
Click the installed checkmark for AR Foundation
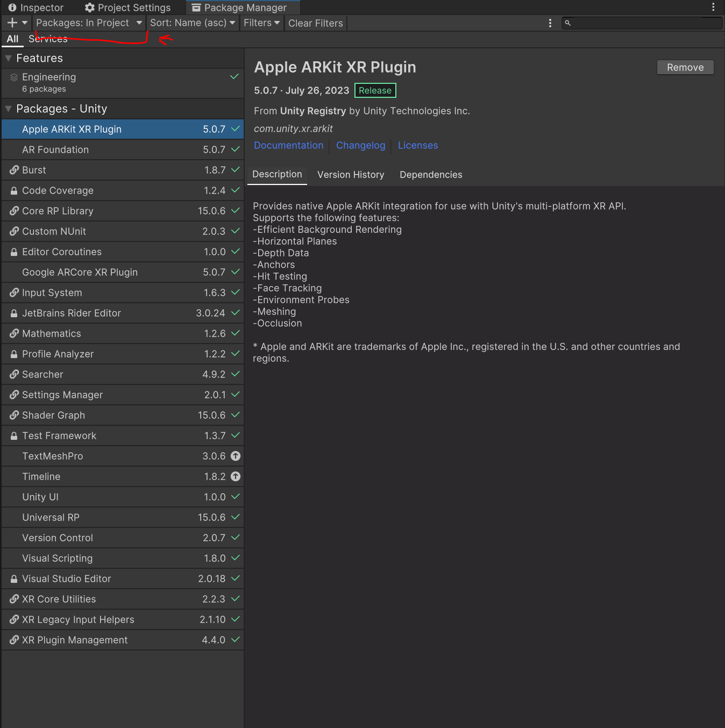[235, 149]
